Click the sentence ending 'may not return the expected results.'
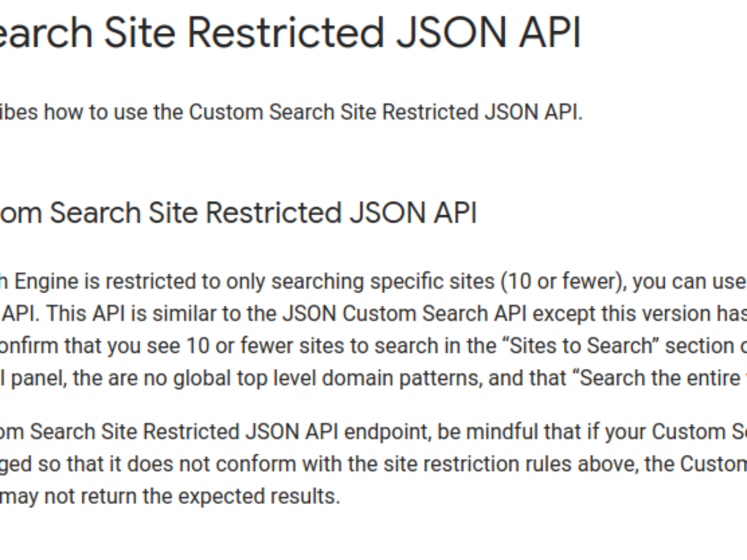The image size is (747, 560). pyautogui.click(x=170, y=496)
